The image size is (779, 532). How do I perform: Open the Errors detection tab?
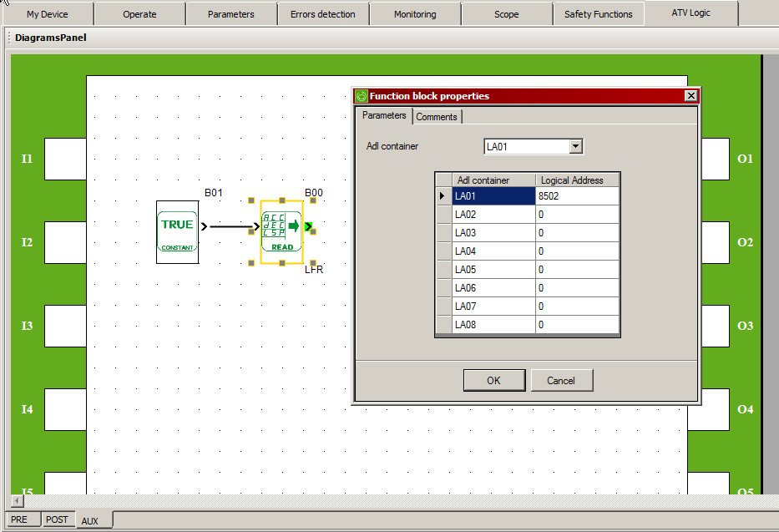323,14
